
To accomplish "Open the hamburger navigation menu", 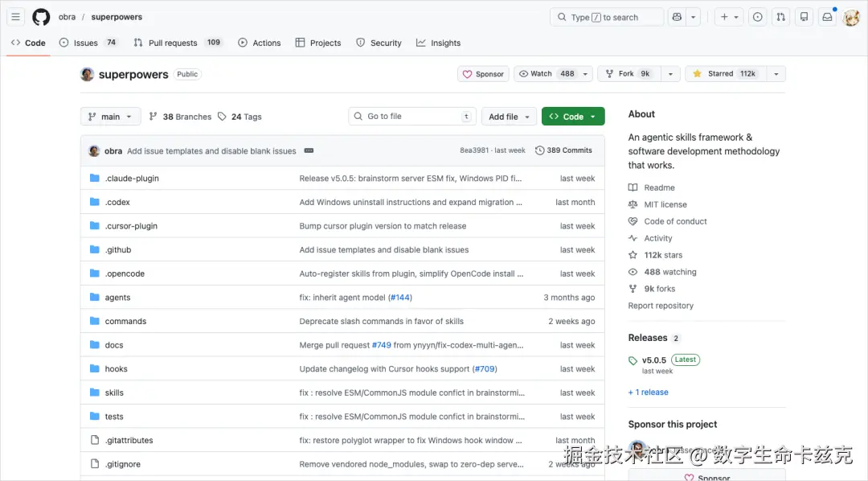I will pos(15,17).
